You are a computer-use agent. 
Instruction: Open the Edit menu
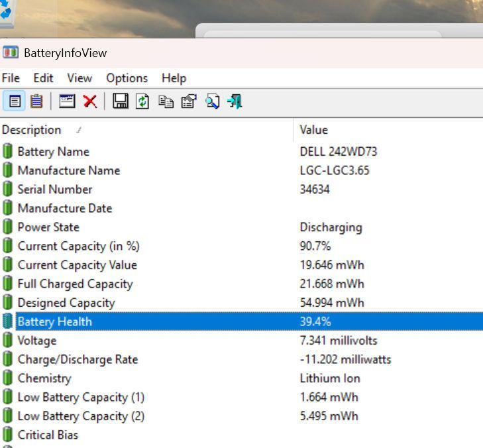pyautogui.click(x=44, y=78)
